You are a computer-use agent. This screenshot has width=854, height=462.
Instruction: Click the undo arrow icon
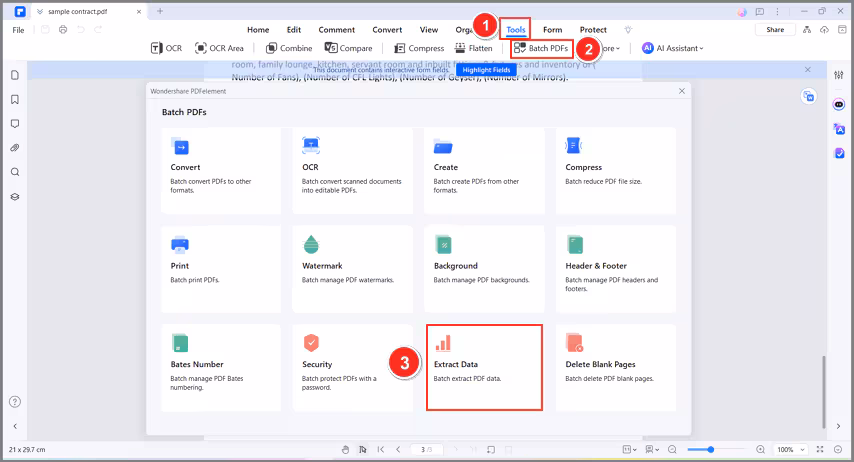[81, 29]
